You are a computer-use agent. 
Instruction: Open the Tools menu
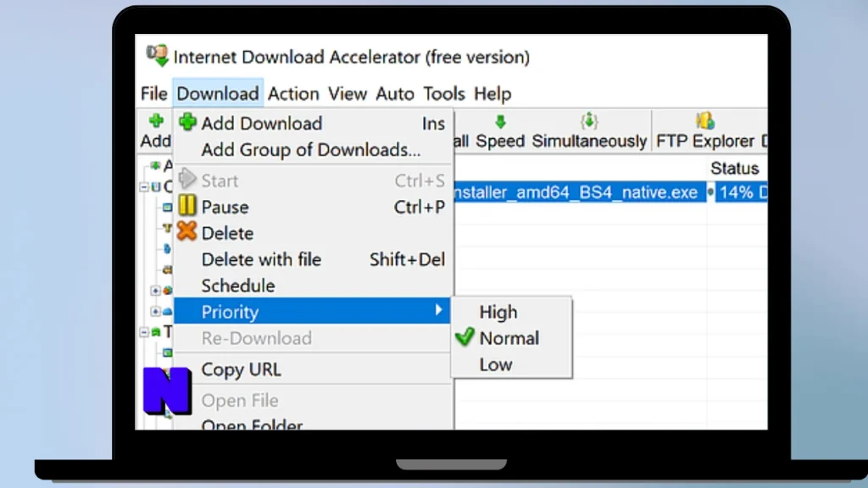[444, 93]
